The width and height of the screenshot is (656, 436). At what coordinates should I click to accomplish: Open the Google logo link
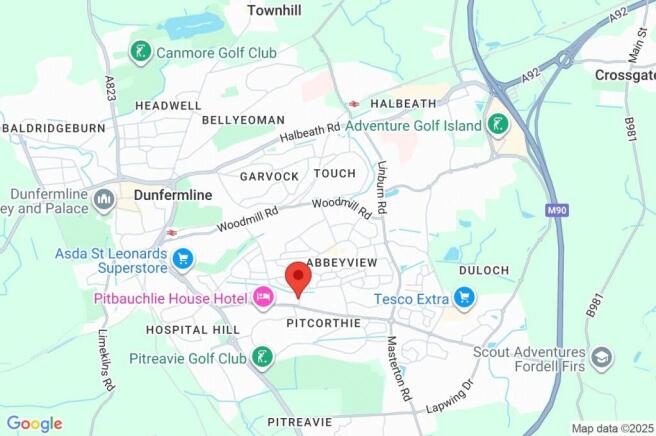click(x=35, y=424)
